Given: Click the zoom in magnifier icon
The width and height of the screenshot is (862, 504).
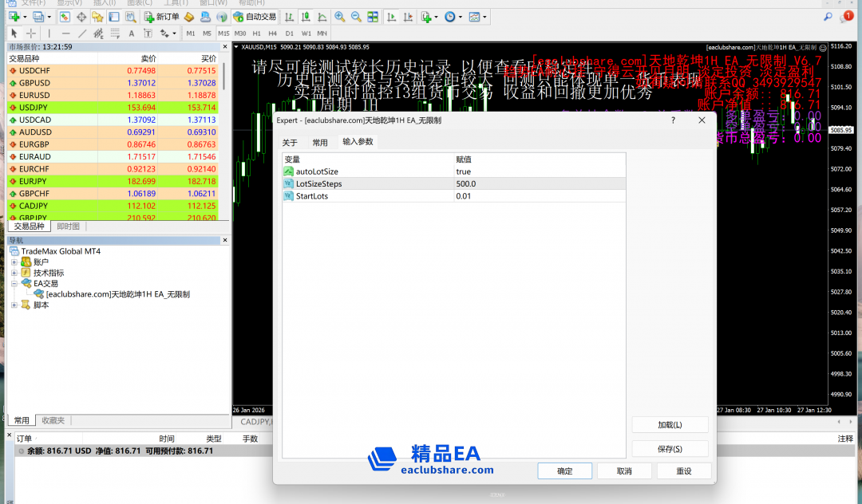Looking at the screenshot, I should click(x=340, y=17).
